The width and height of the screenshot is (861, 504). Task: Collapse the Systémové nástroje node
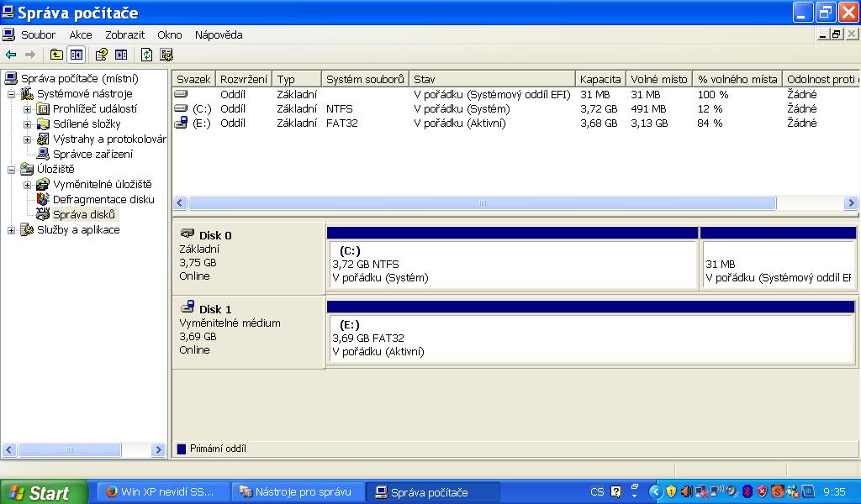tap(12, 94)
